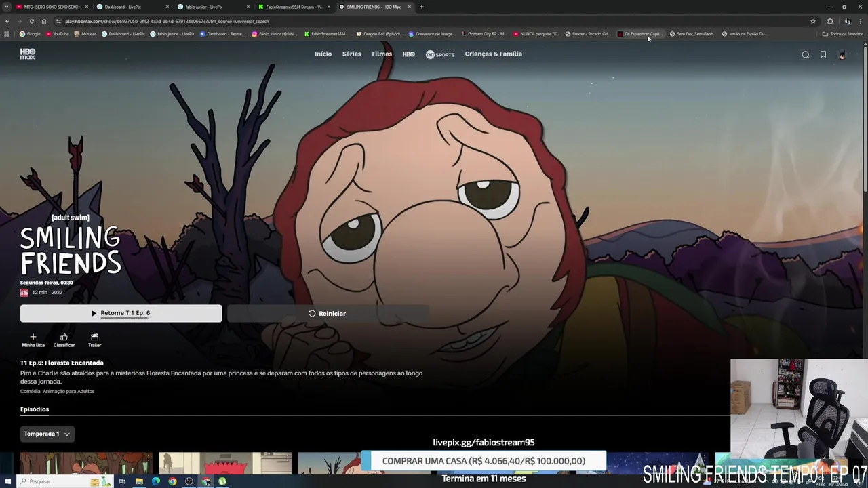Viewport: 868px width, 488px height.
Task: Open the Windows Start menu
Action: pos(7,481)
